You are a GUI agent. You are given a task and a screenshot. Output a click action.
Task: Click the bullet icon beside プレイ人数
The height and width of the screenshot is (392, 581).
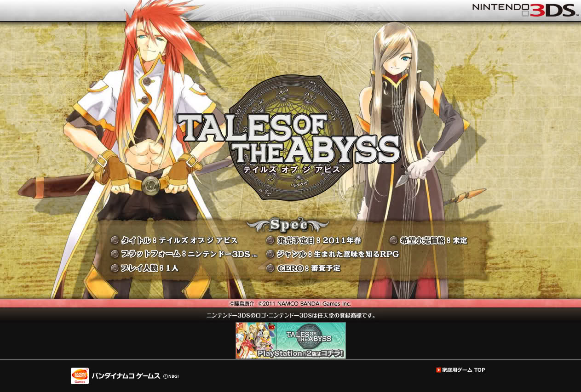(115, 267)
